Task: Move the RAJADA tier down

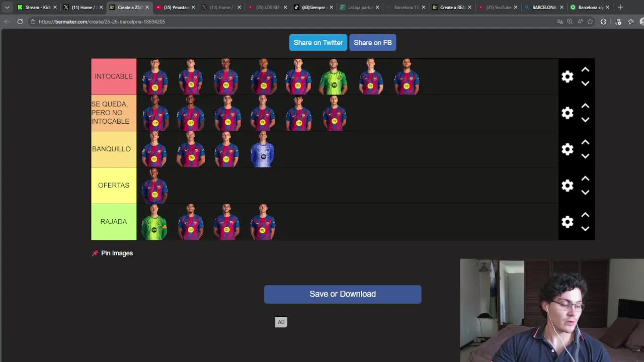Action: point(585,229)
